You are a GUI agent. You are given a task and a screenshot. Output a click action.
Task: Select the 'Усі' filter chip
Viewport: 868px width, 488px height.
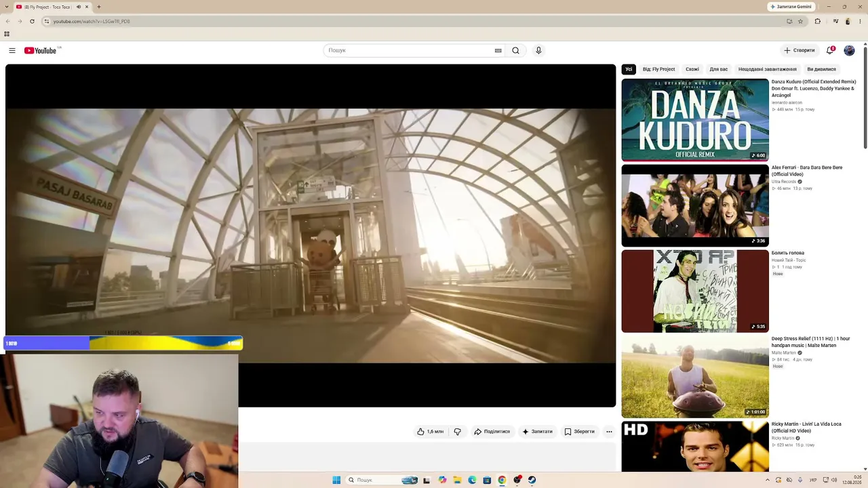point(629,69)
